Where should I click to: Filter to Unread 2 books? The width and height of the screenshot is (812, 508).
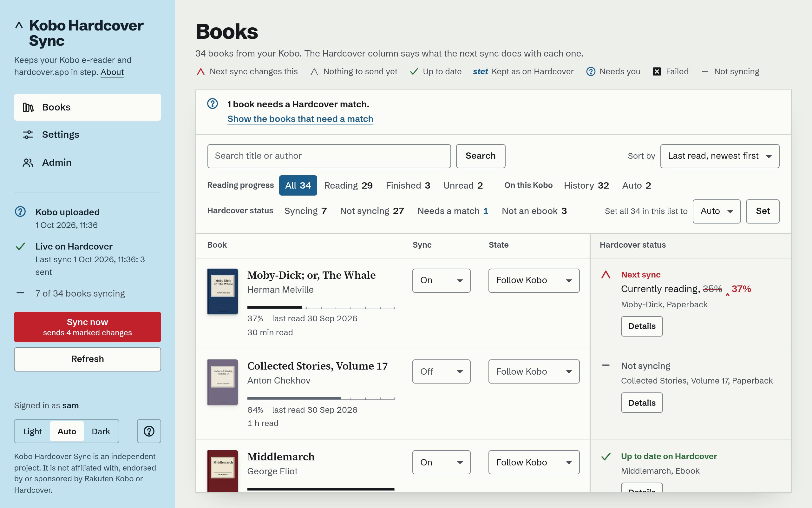click(x=463, y=185)
